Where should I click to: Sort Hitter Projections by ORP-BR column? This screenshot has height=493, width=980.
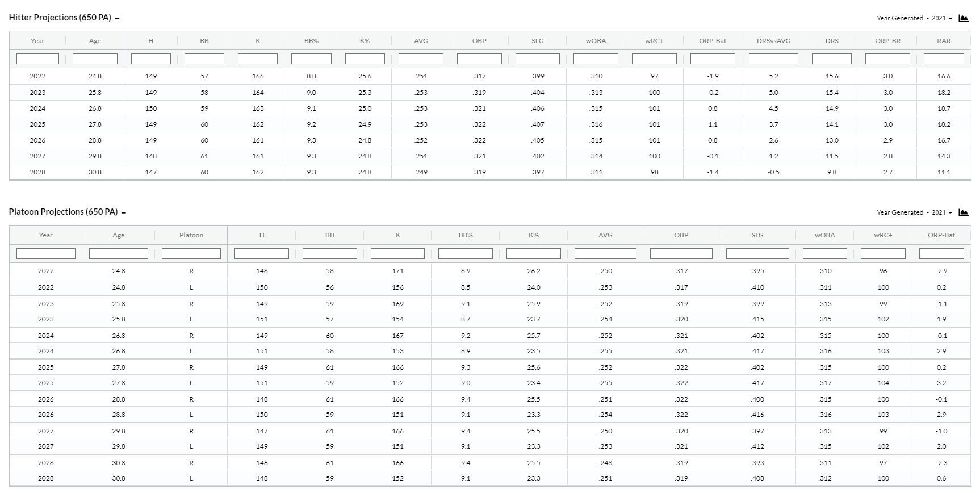[887, 41]
